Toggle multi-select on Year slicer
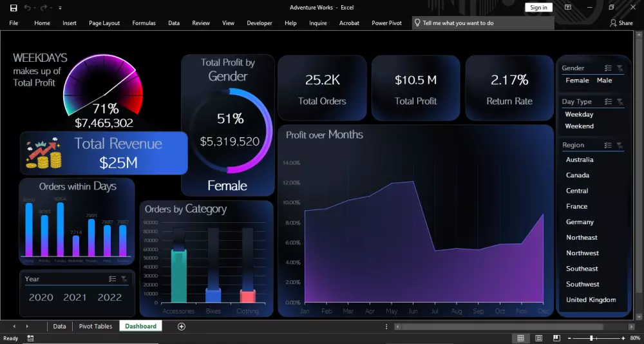This screenshot has width=644, height=344. click(x=112, y=279)
